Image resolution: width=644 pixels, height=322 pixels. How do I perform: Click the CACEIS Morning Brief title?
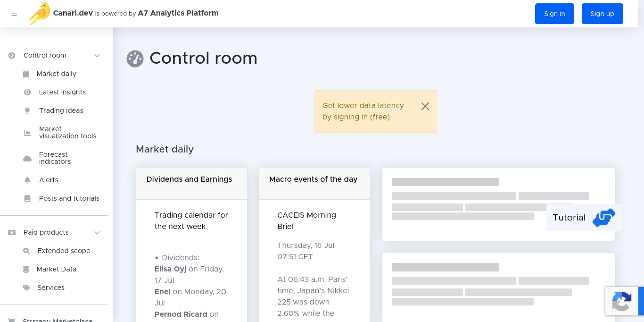pyautogui.click(x=306, y=221)
